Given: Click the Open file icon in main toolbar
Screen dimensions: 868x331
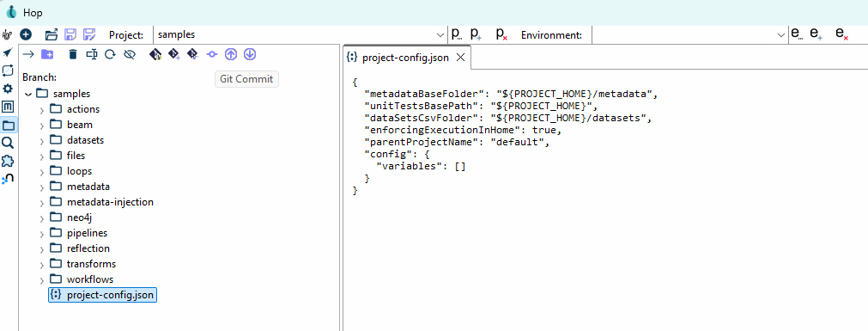Looking at the screenshot, I should pos(52,34).
